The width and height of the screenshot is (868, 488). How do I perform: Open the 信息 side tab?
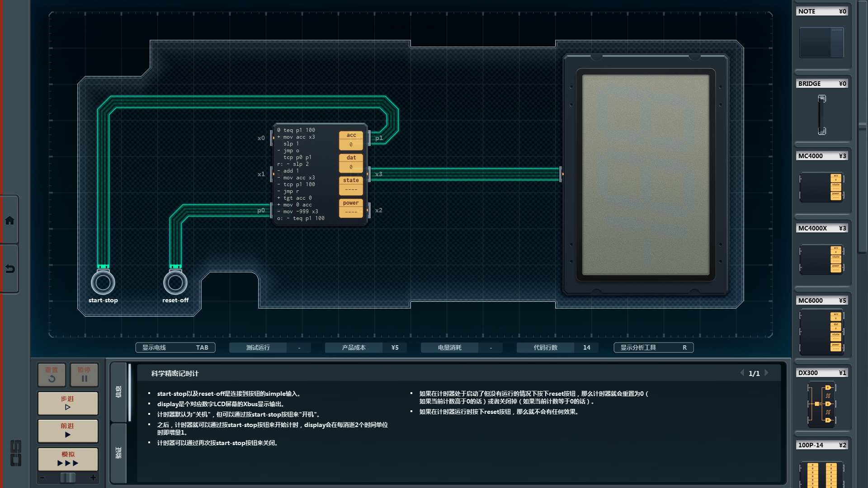coord(118,391)
